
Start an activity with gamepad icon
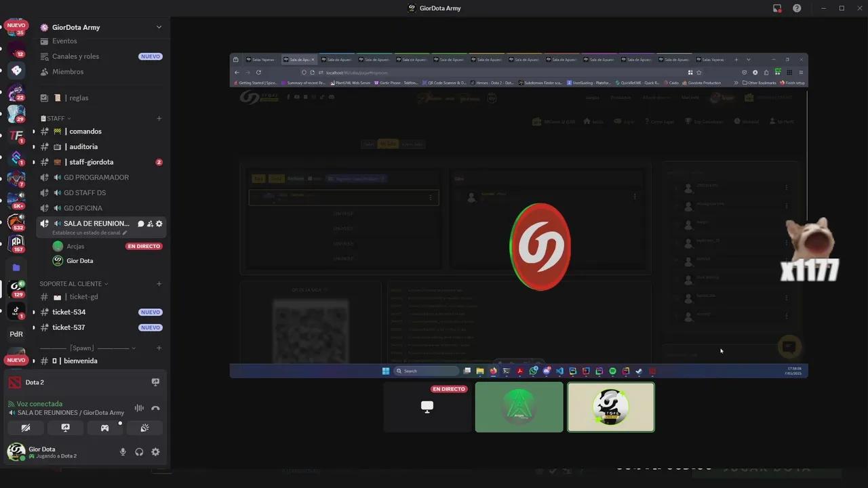point(104,428)
